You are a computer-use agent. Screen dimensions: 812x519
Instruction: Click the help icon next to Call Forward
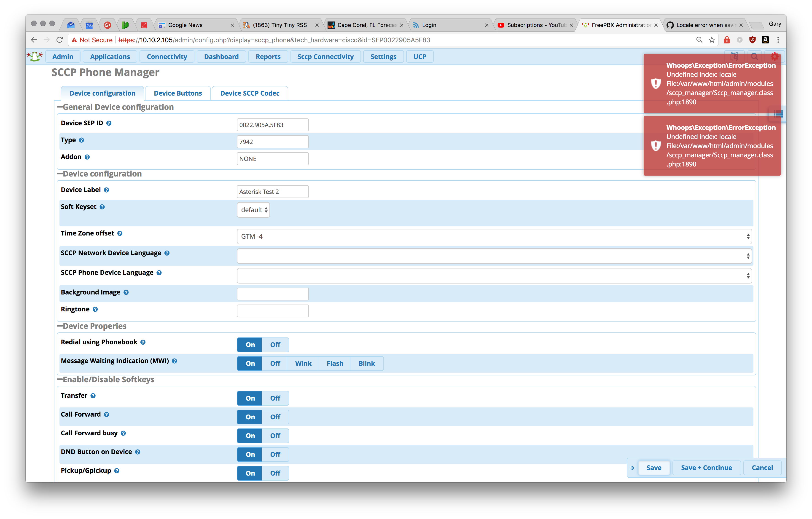tap(107, 415)
